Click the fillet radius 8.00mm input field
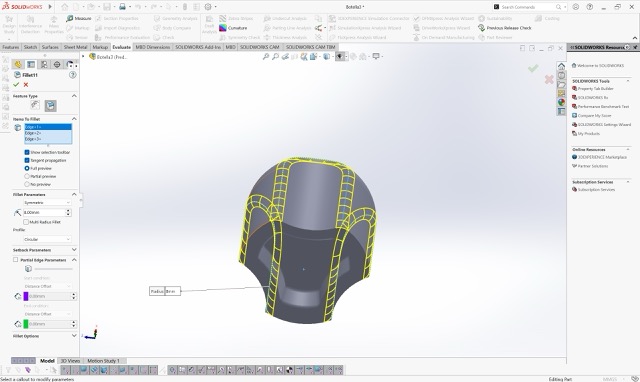The width and height of the screenshot is (640, 382). point(44,213)
